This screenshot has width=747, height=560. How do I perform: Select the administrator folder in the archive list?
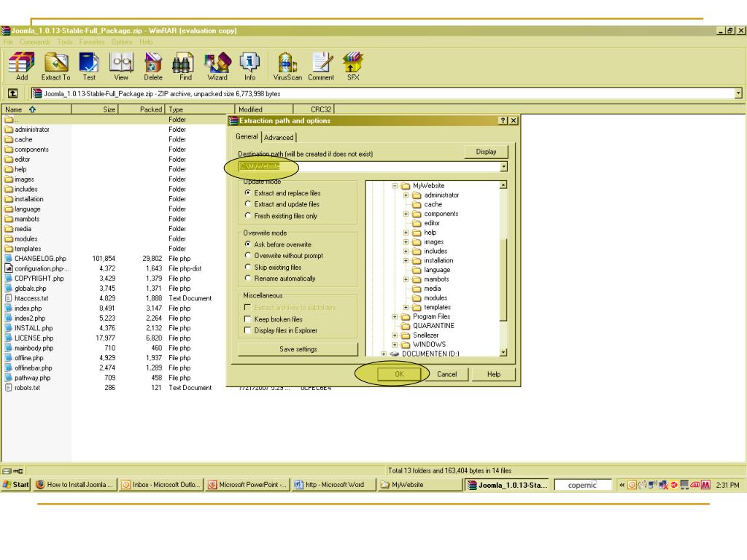[27, 130]
